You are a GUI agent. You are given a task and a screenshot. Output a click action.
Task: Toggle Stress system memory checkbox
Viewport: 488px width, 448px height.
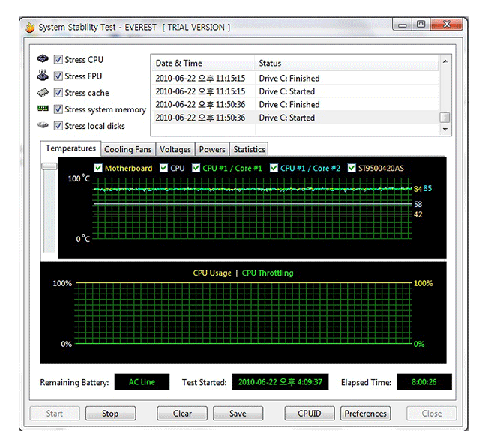pyautogui.click(x=58, y=109)
